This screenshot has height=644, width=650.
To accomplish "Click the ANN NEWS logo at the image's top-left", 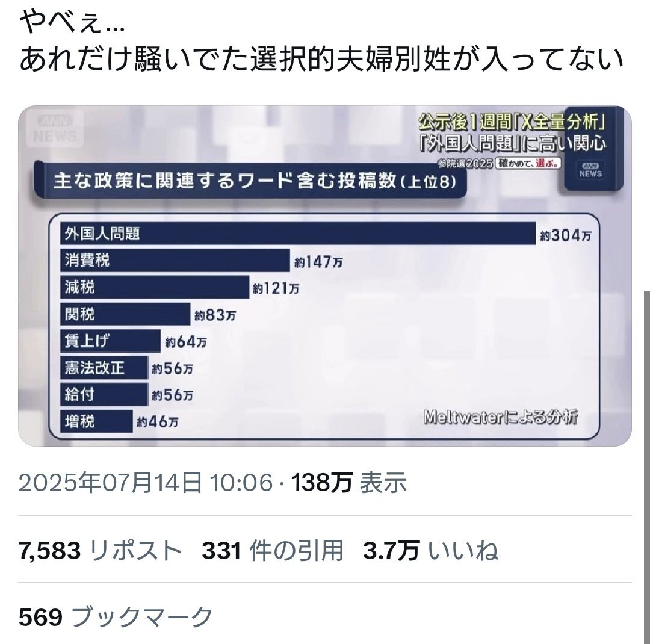I will coord(55,129).
